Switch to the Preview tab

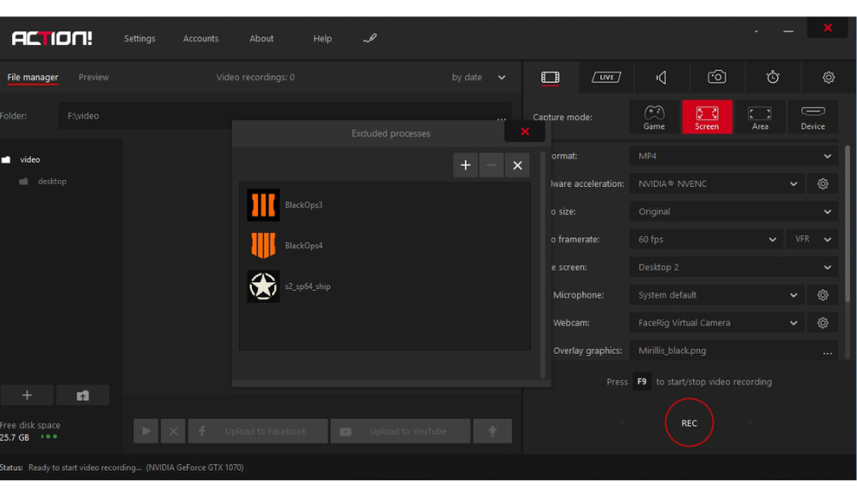(x=93, y=78)
